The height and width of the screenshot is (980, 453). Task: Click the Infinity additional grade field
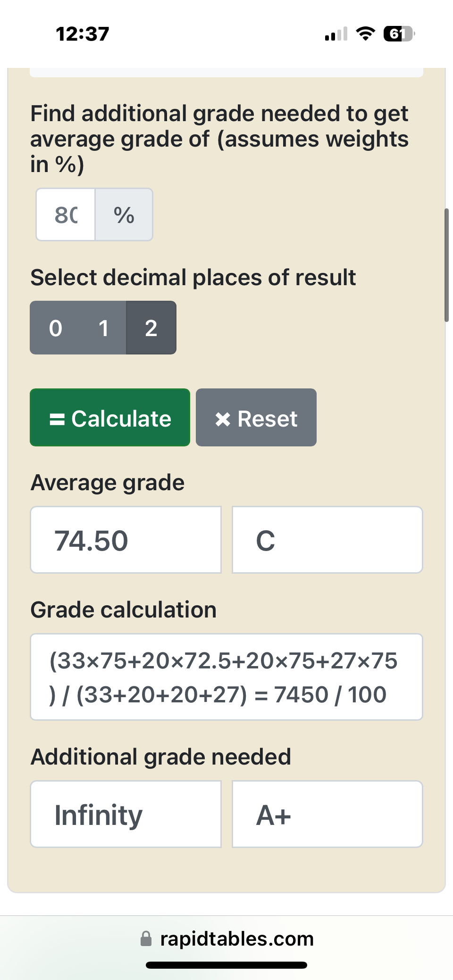click(x=126, y=815)
